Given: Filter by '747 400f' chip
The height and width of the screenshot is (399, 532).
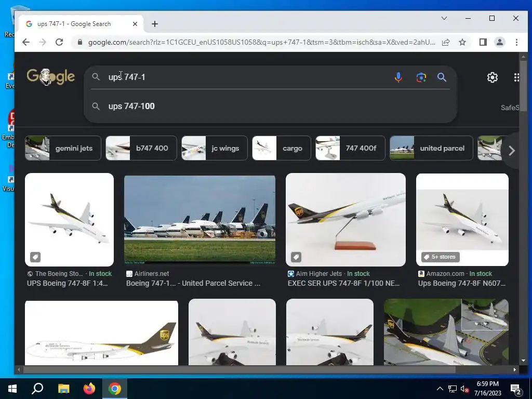Looking at the screenshot, I should (x=350, y=148).
